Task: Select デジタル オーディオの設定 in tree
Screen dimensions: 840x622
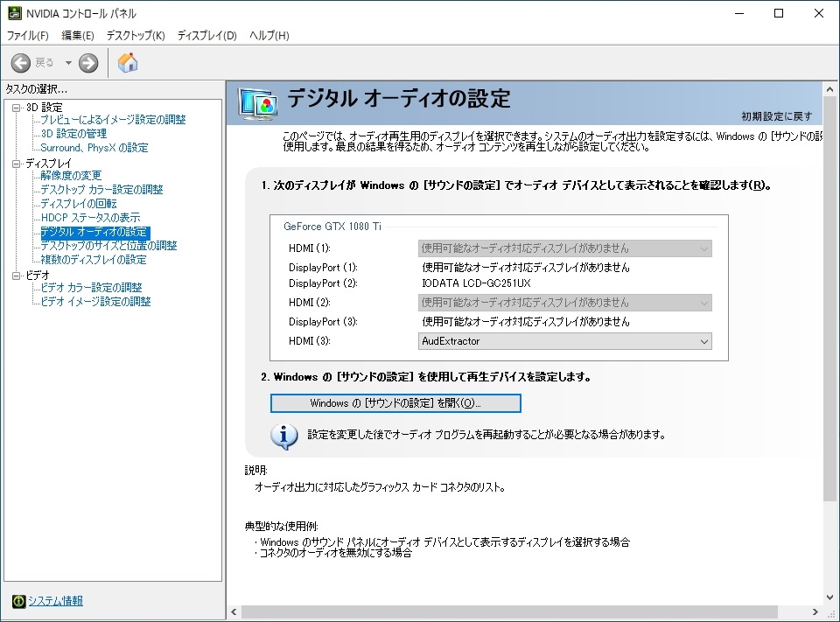Action: (95, 232)
